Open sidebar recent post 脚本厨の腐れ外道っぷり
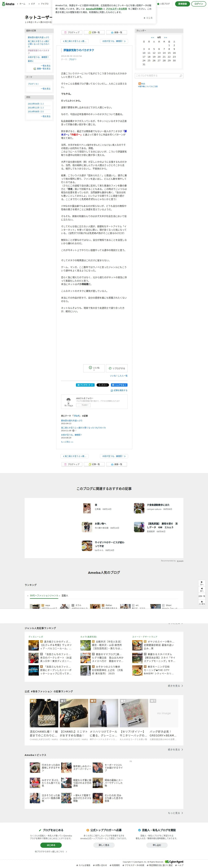The height and width of the screenshot is (868, 208). coord(38,37)
